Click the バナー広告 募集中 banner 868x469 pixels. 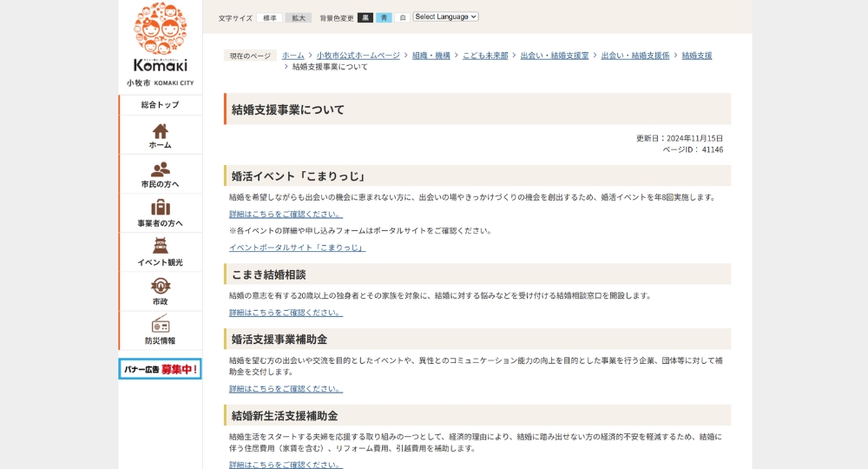[x=160, y=369]
